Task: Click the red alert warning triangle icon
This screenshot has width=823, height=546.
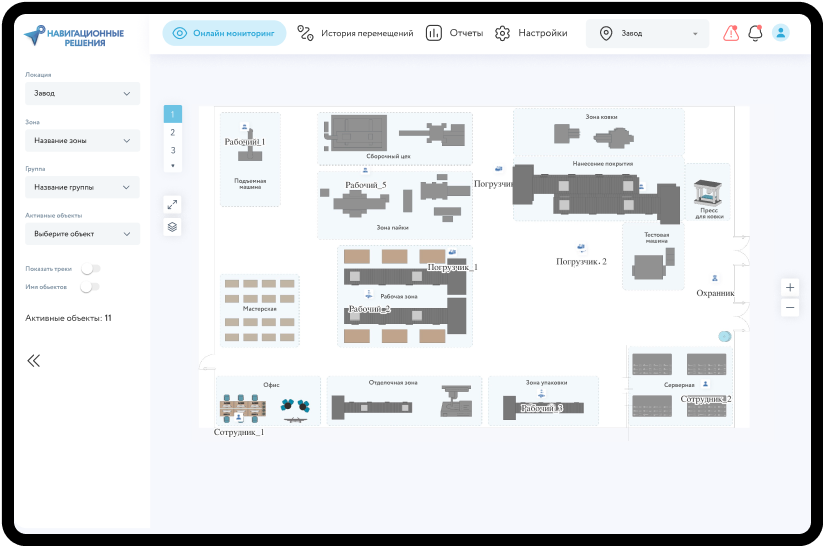Action: (x=731, y=33)
